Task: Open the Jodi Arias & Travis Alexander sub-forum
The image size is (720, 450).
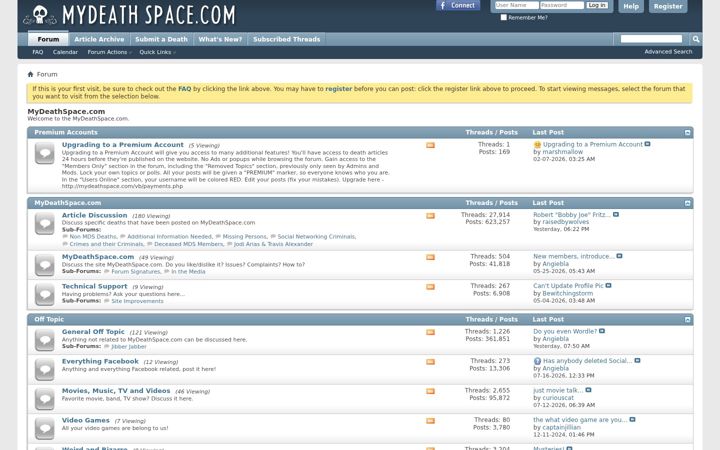Action: pyautogui.click(x=273, y=244)
